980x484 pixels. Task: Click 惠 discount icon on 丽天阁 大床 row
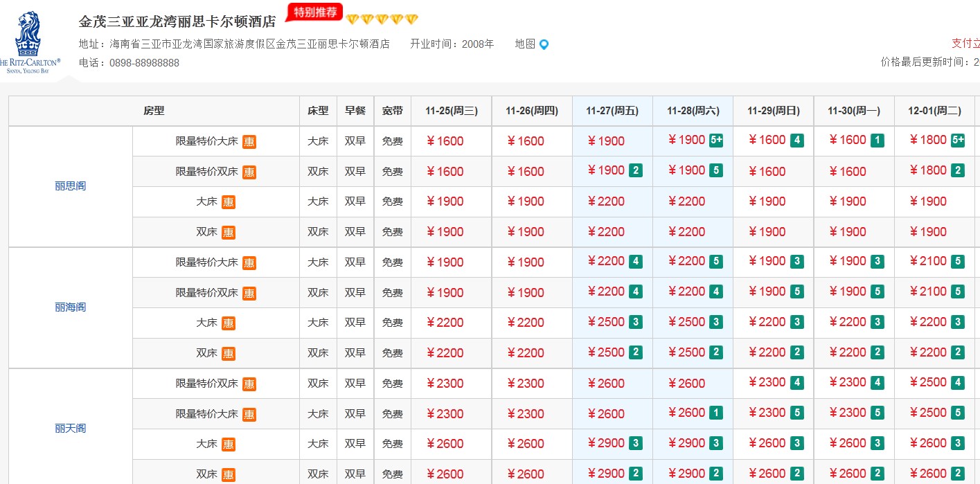[229, 445]
